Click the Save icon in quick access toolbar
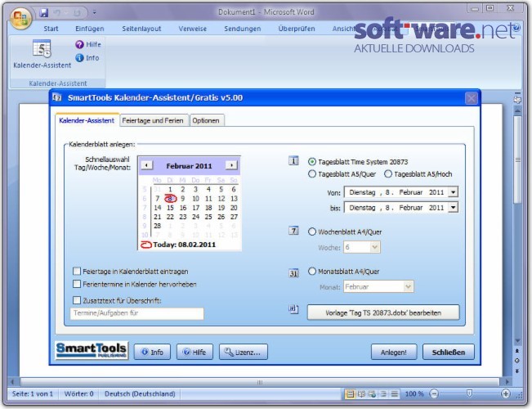532x409 pixels. coord(44,13)
